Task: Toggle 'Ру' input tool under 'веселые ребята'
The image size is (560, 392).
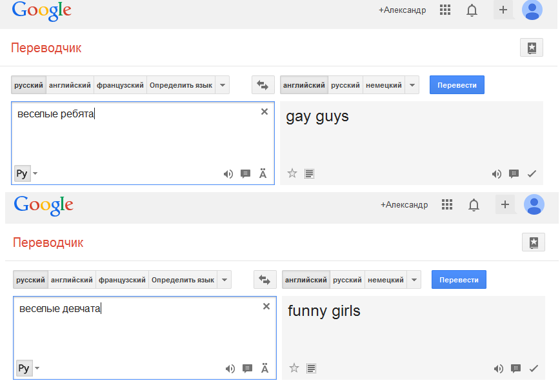Action: pyautogui.click(x=22, y=173)
